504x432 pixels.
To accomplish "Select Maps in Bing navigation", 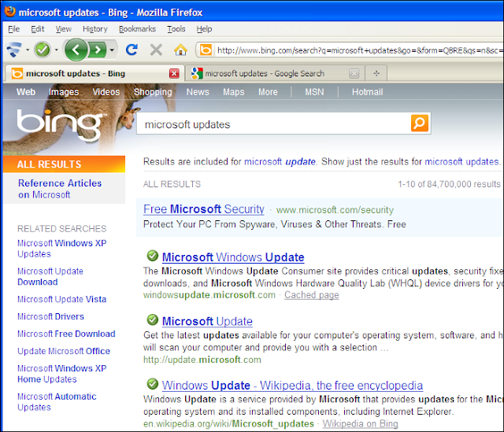I will click(x=234, y=92).
